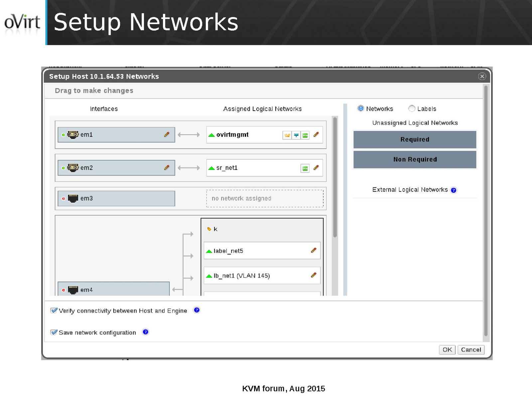Click the display monitor icon on ovirtmgmt
The width and height of the screenshot is (532, 399).
tap(296, 135)
